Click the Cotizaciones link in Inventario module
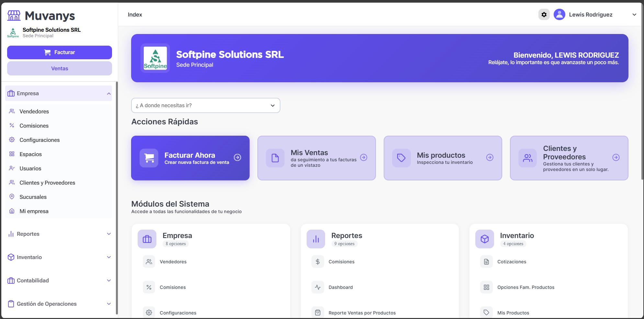 point(512,262)
